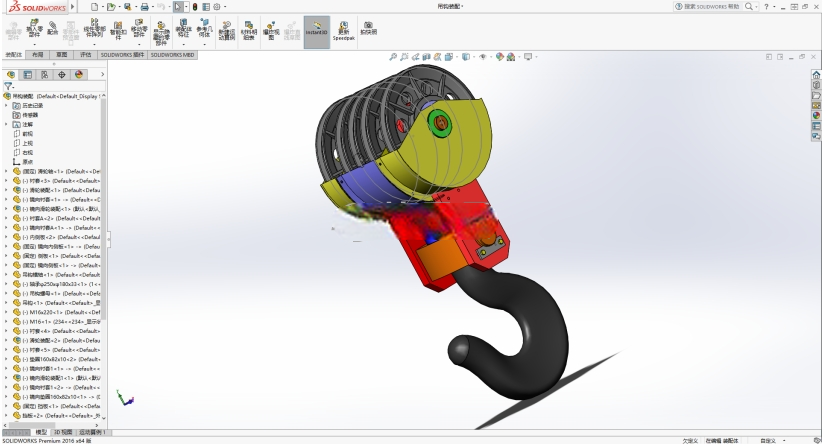Open the 3D Views tab at bottom
829x446 pixels.
64,432
